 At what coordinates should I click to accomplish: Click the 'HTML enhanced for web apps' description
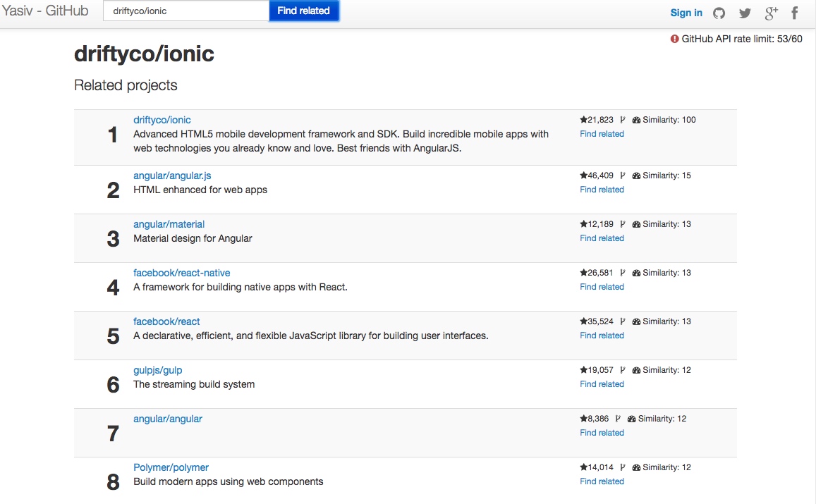200,190
